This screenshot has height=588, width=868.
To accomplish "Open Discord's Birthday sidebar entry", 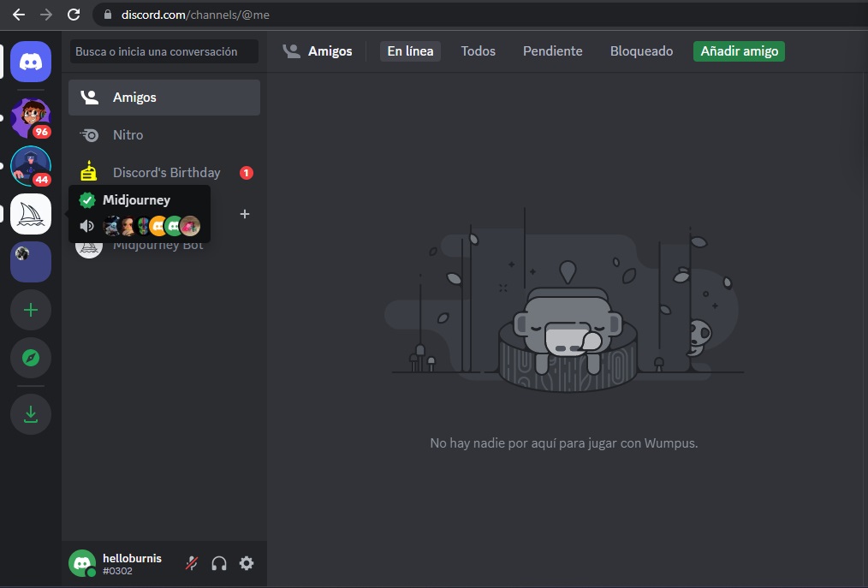I will (x=164, y=173).
